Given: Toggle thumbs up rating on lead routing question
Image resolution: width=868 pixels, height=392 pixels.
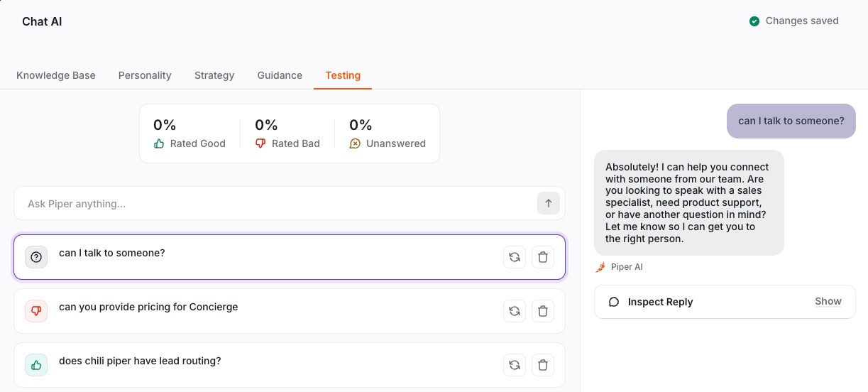Looking at the screenshot, I should point(36,365).
